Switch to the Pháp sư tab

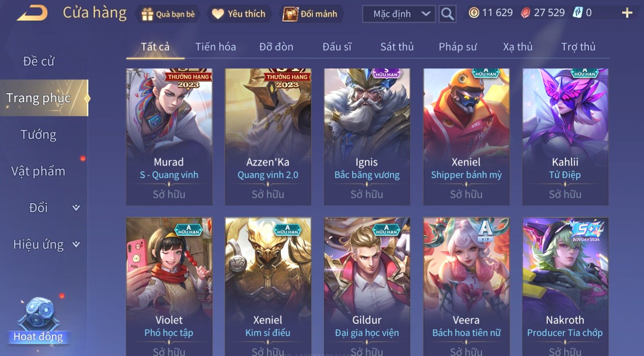(458, 47)
